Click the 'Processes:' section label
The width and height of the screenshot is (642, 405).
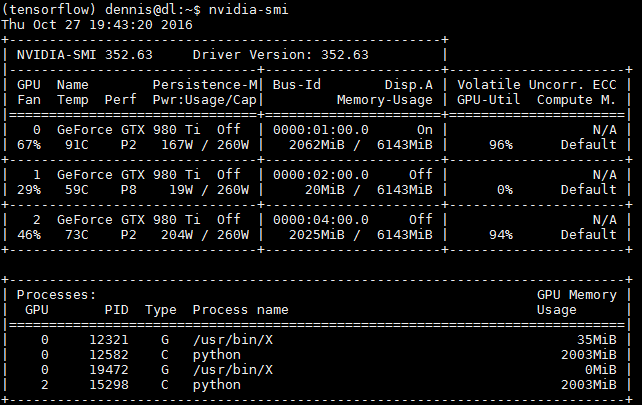click(57, 295)
